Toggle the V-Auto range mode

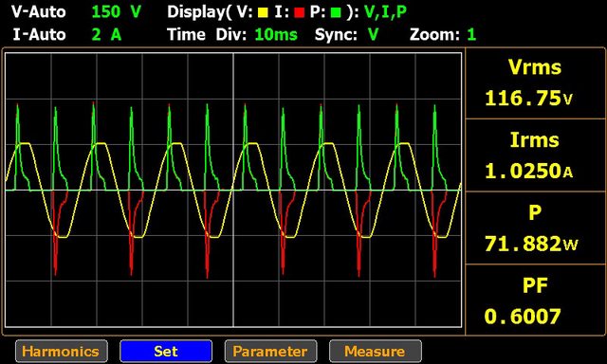pyautogui.click(x=38, y=12)
